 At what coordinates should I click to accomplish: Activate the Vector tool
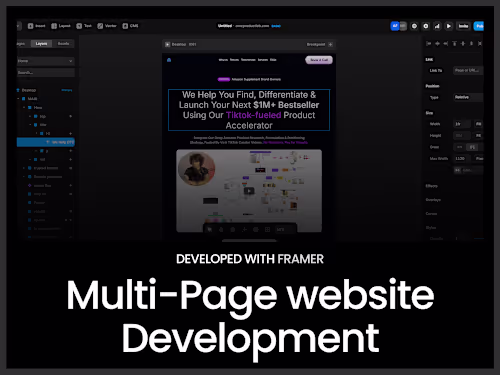107,26
